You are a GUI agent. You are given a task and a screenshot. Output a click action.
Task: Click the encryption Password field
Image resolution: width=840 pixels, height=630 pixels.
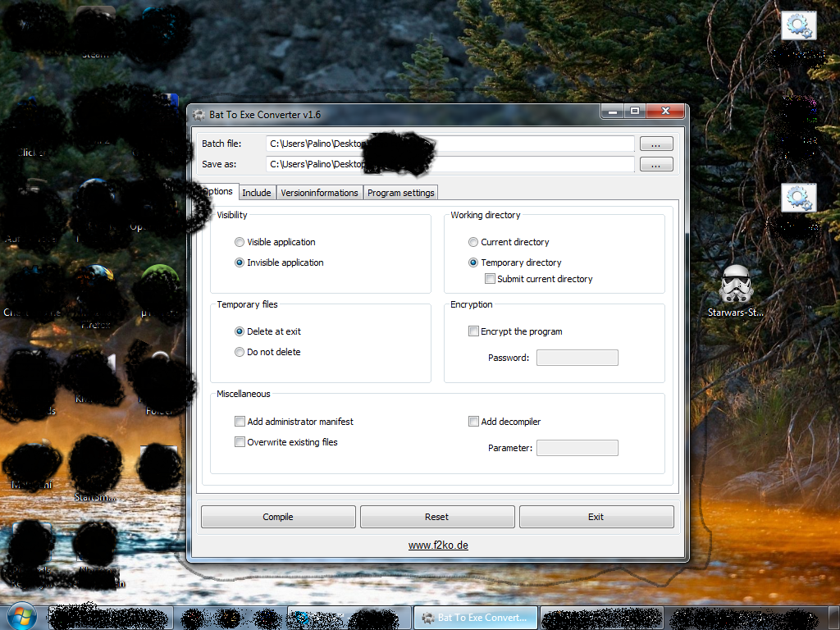[577, 358]
